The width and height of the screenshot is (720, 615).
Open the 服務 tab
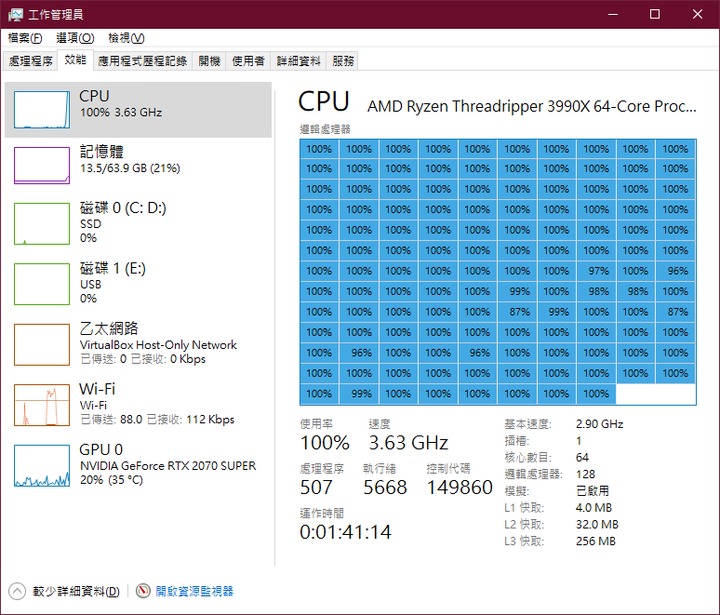click(x=343, y=61)
